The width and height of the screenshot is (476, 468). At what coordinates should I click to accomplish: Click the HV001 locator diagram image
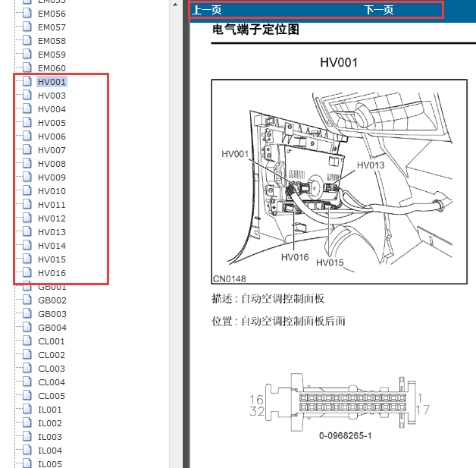[x=339, y=181]
